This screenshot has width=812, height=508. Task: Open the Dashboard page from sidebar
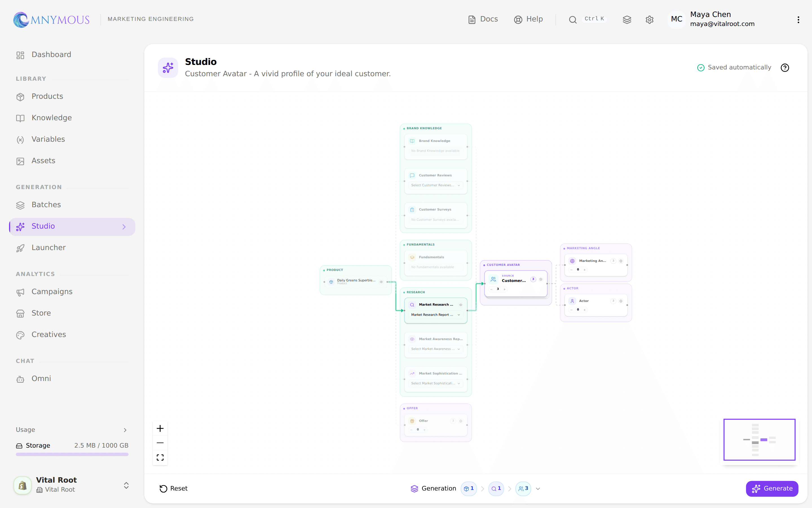[72, 55]
